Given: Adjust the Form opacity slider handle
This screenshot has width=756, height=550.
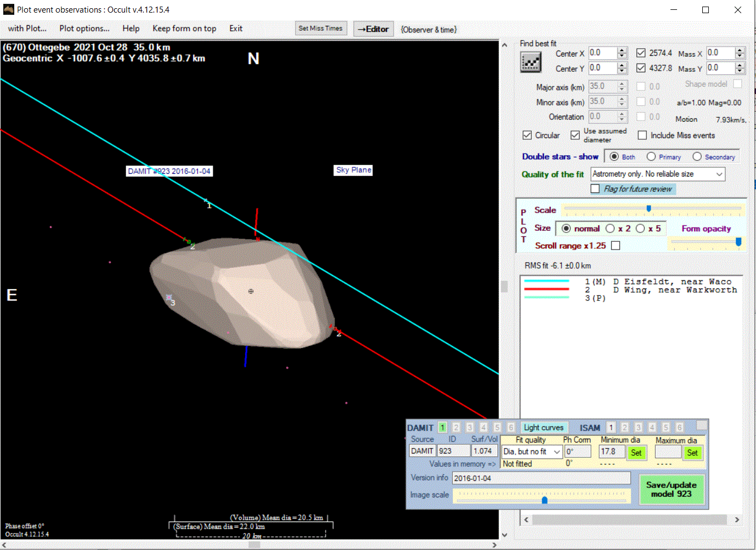Looking at the screenshot, I should (738, 242).
